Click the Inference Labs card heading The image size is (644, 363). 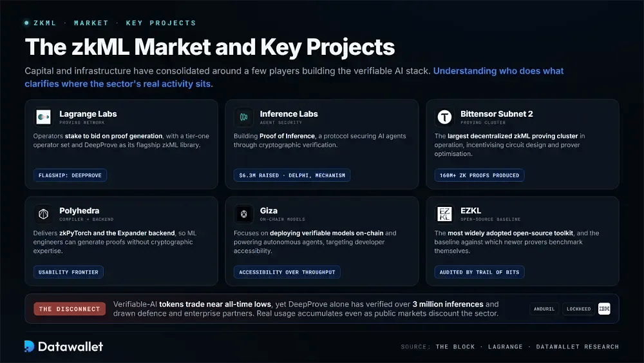[289, 114]
